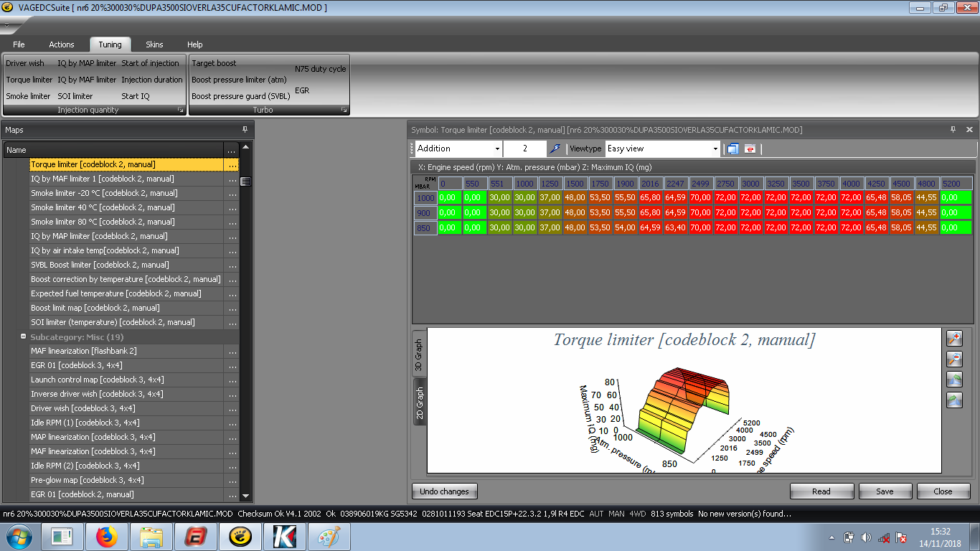980x551 pixels.
Task: Open the Help tab
Action: click(195, 44)
